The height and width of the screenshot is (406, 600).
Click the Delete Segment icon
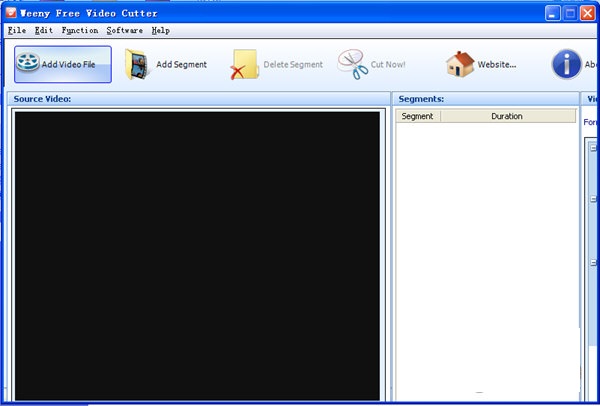pos(245,64)
